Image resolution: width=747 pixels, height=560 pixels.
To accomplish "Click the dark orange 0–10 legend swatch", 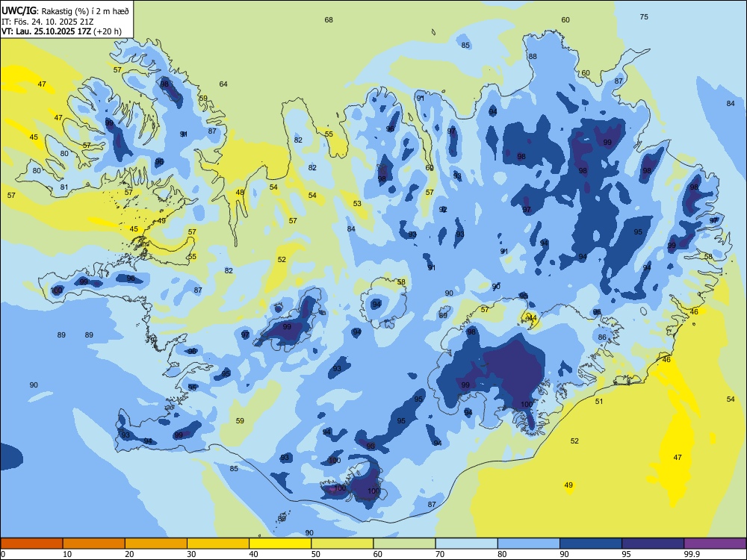I will click(31, 544).
